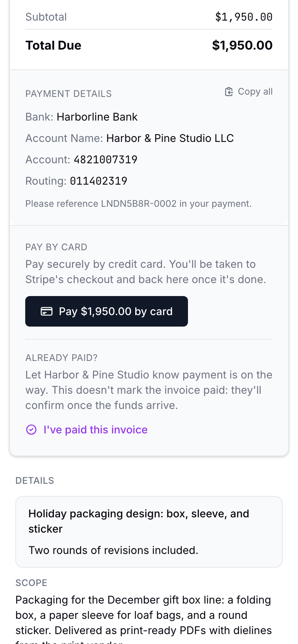The height and width of the screenshot is (644, 298).
Task: Click the Two rounds of revisions text
Action: [113, 550]
